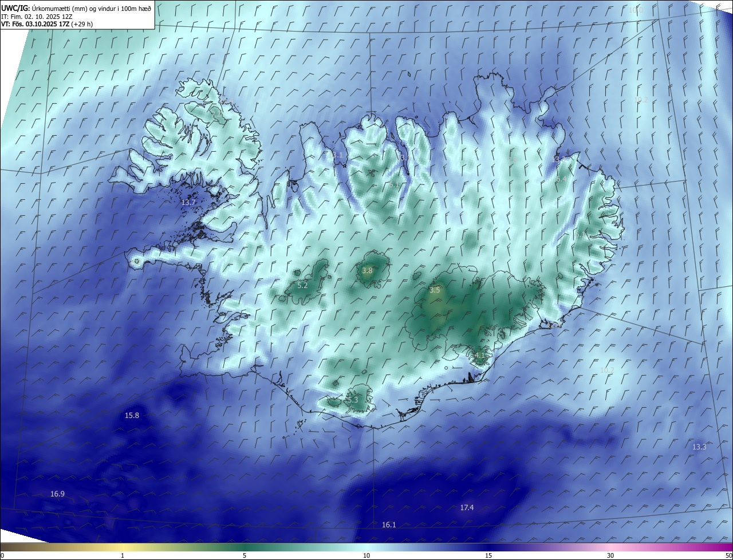
Task: Click the colorbar tick labeled 5
Action: (245, 555)
